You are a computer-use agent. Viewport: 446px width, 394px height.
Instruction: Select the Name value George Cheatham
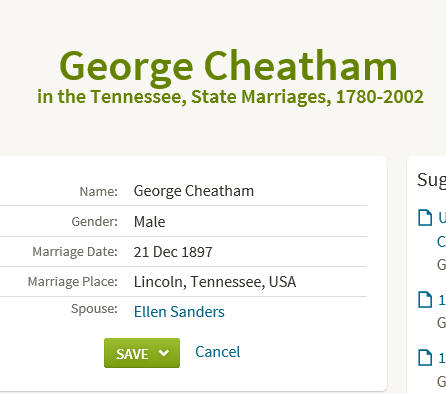tap(194, 191)
